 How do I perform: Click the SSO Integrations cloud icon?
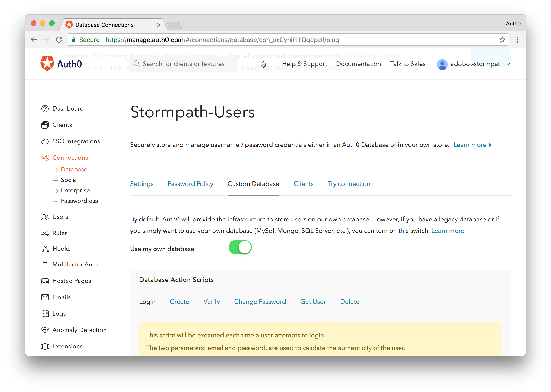tap(45, 141)
